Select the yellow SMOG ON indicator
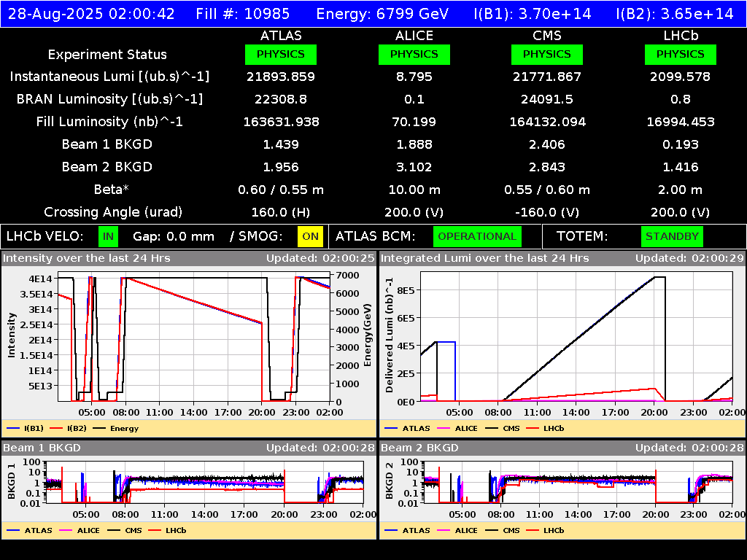Viewport: 747px width, 560px height. pyautogui.click(x=310, y=236)
